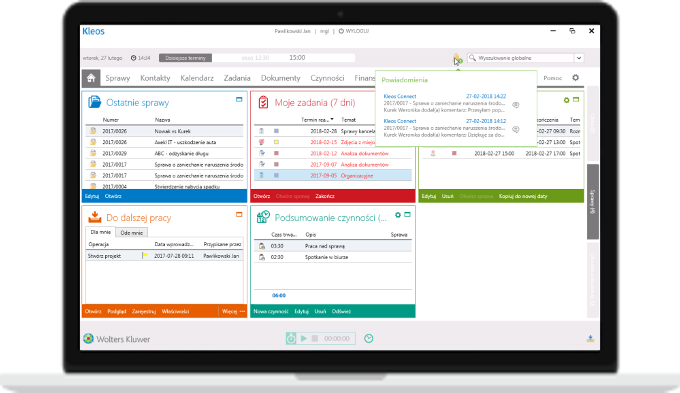Open the Kalendarz menu

pyautogui.click(x=197, y=78)
